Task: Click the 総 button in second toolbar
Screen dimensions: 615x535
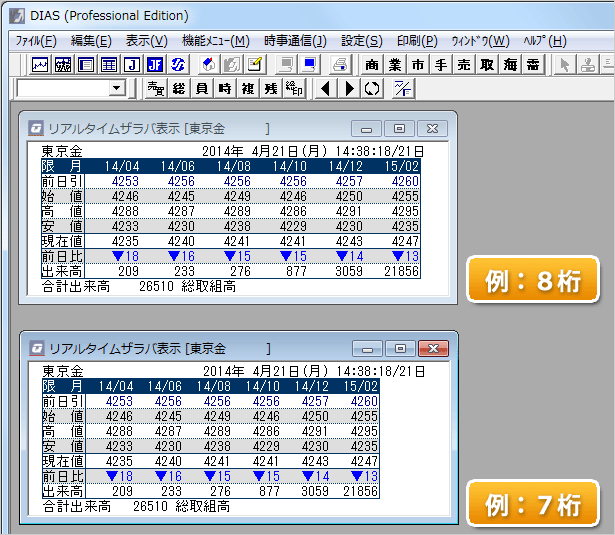Action: pos(179,89)
